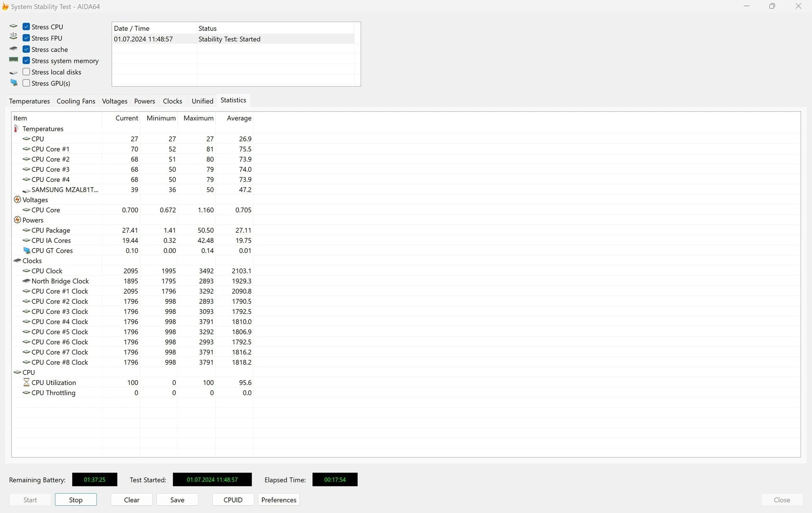Click the AIDA64 flame icon in title bar

click(x=5, y=7)
